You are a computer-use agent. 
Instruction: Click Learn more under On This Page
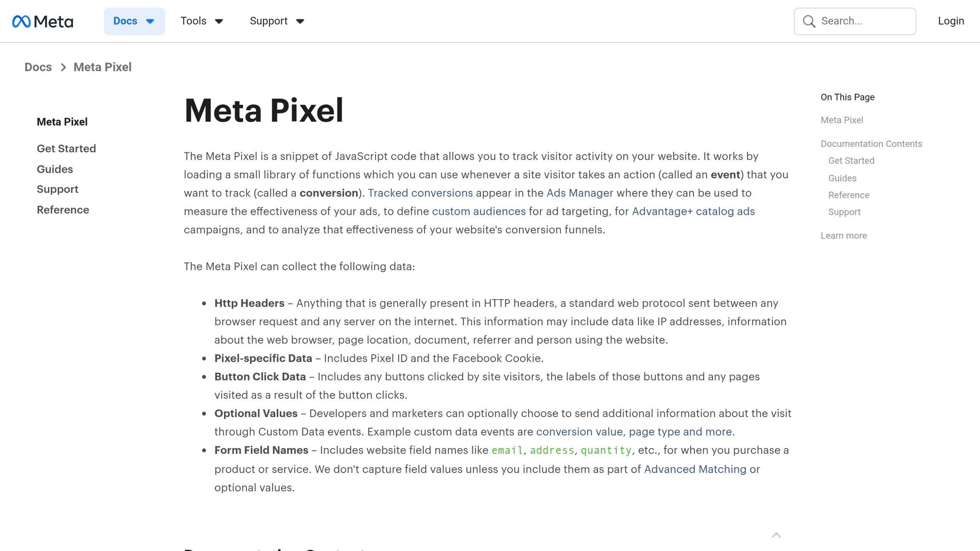coord(844,235)
